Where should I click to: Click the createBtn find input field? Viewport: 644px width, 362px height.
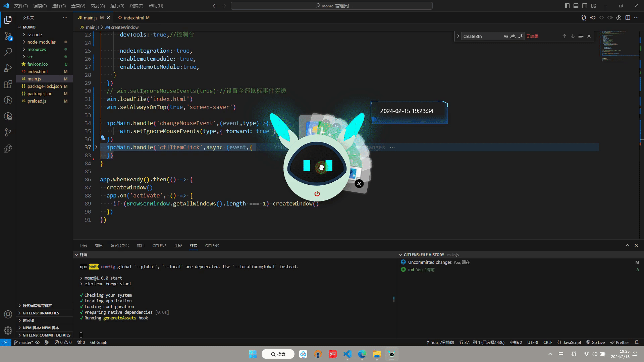pos(482,36)
